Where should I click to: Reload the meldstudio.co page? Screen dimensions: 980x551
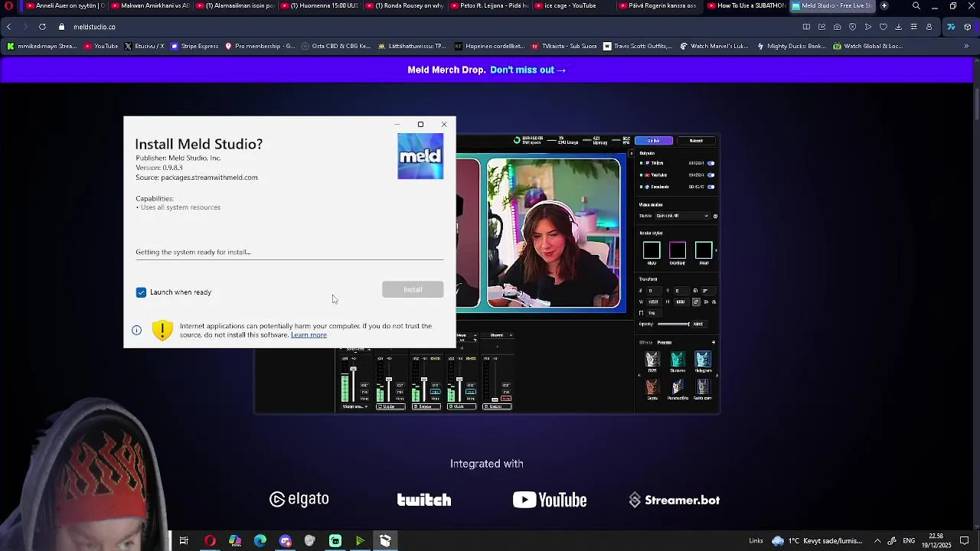[42, 27]
